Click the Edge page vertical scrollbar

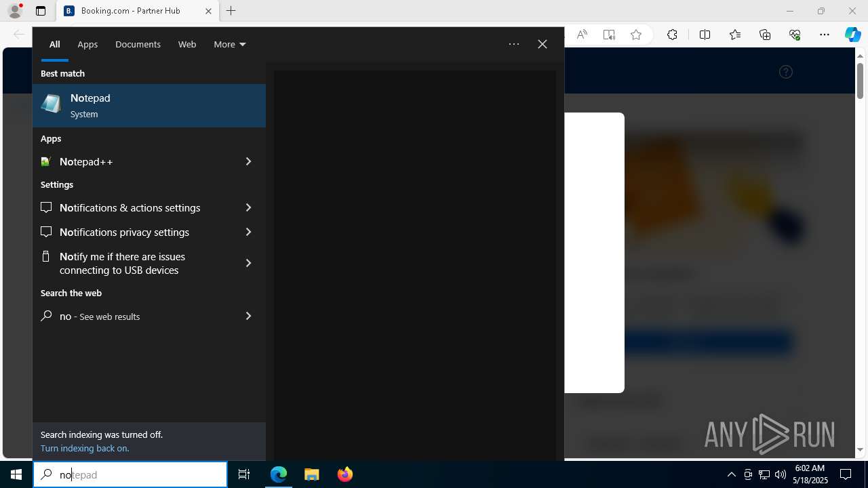[860, 81]
